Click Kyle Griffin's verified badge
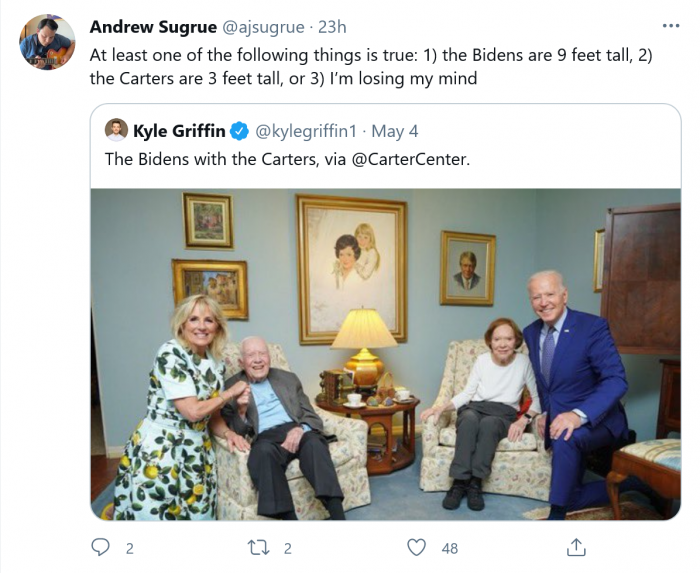 coord(240,130)
